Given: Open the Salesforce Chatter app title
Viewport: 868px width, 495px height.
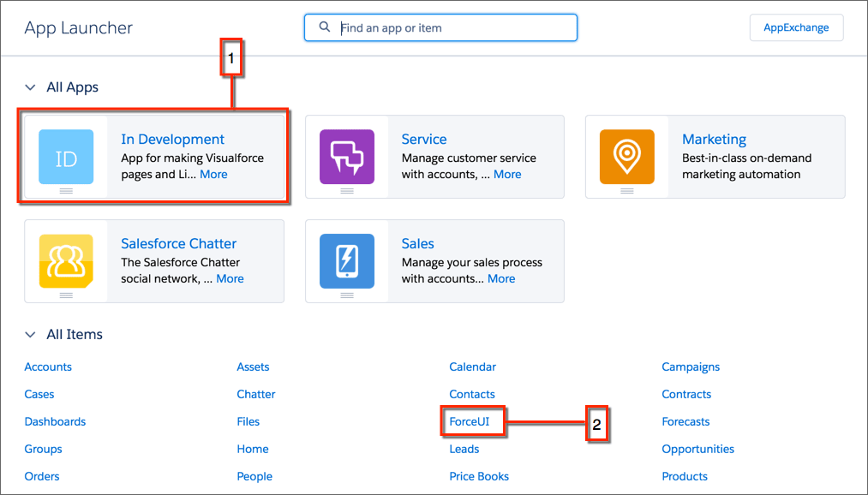Looking at the screenshot, I should coord(179,243).
